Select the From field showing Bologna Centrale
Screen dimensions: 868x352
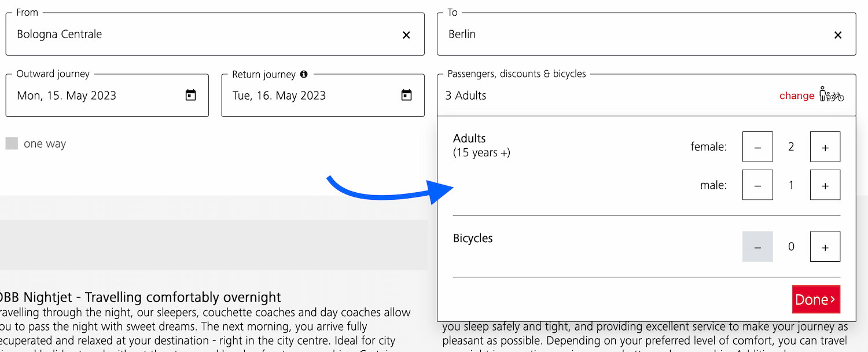click(174, 35)
